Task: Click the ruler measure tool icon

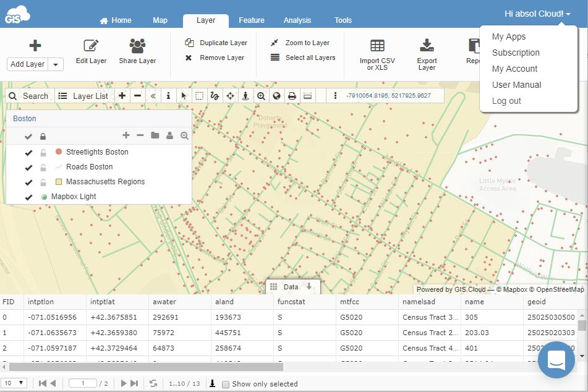Action: tap(307, 96)
